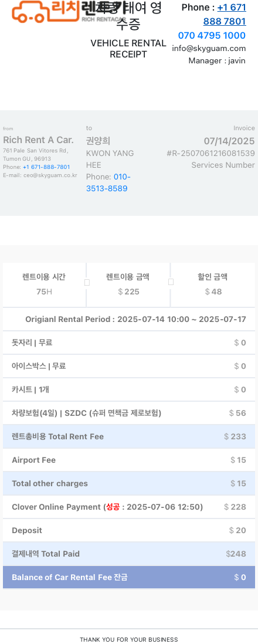Click the info@skyguam.com email address
Viewport: 258px width, 644px height.
tap(209, 49)
